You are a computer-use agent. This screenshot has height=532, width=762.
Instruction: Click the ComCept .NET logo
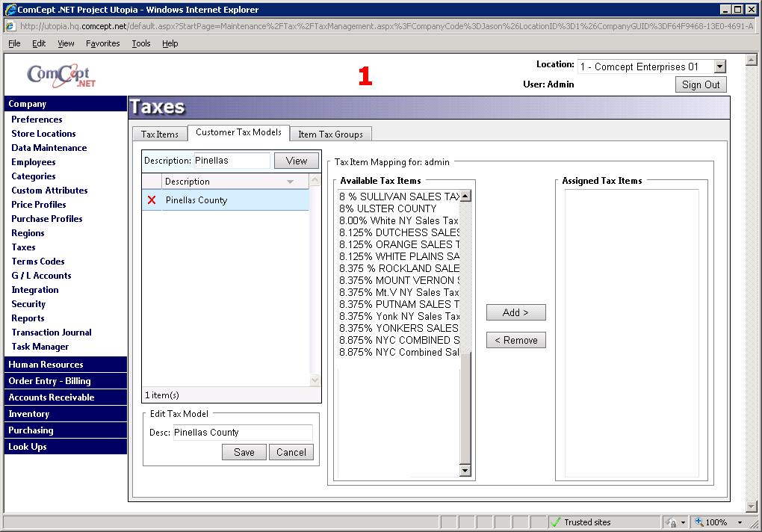coord(61,75)
